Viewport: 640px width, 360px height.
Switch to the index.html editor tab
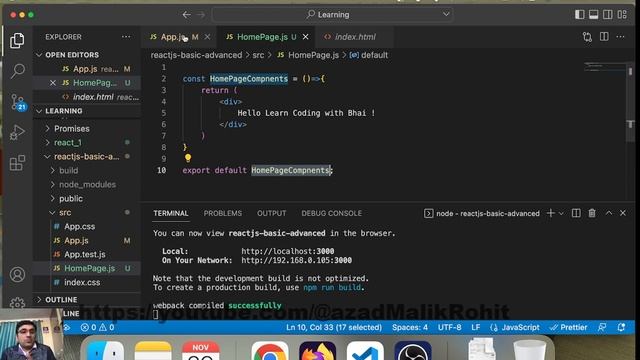pyautogui.click(x=355, y=37)
